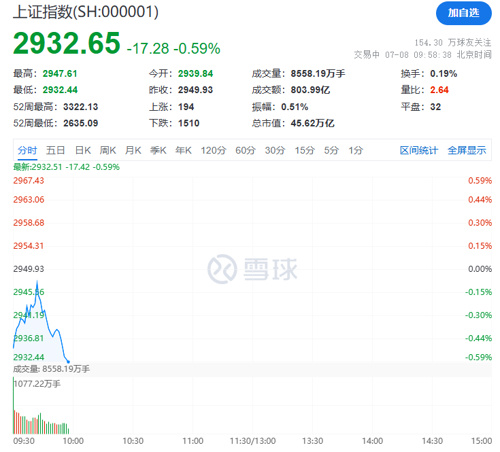This screenshot has height=452, width=500.
Task: Click the 成交量: 8558.19万手 chart label
Action: click(51, 369)
